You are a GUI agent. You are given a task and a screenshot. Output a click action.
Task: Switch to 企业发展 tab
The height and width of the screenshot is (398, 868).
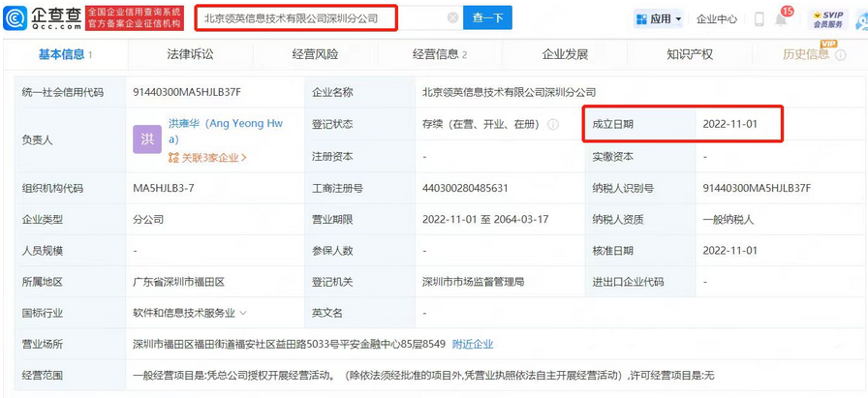[x=565, y=54]
